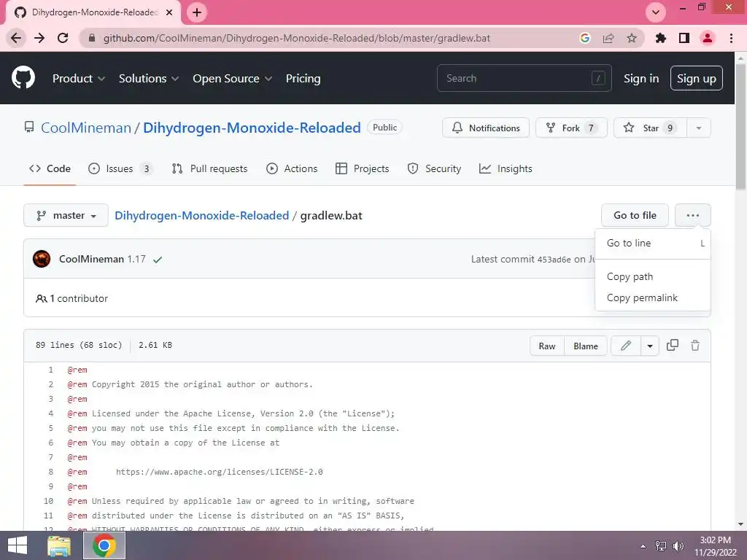Screen dimensions: 747x560
Task: Expand the Product menu
Action: tap(79, 78)
